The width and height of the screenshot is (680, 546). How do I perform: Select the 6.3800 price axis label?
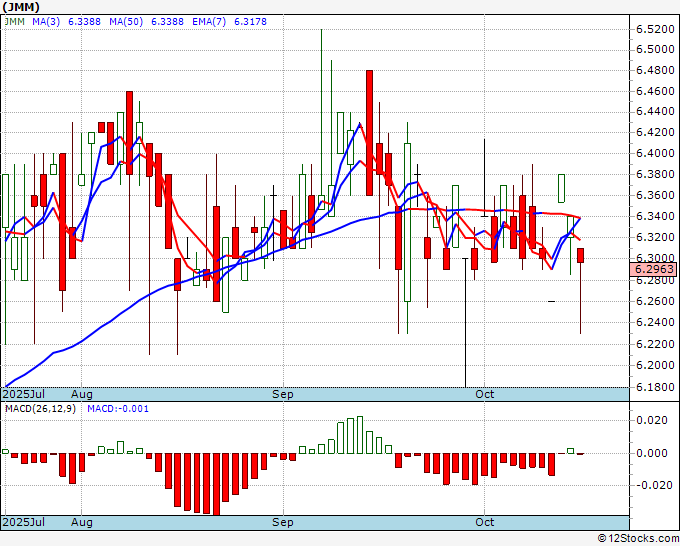point(655,174)
